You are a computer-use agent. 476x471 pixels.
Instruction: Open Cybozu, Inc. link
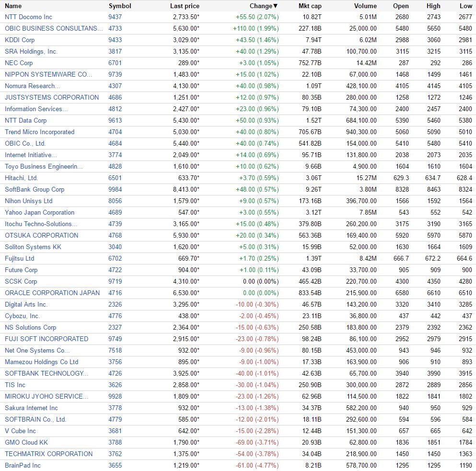(22, 316)
